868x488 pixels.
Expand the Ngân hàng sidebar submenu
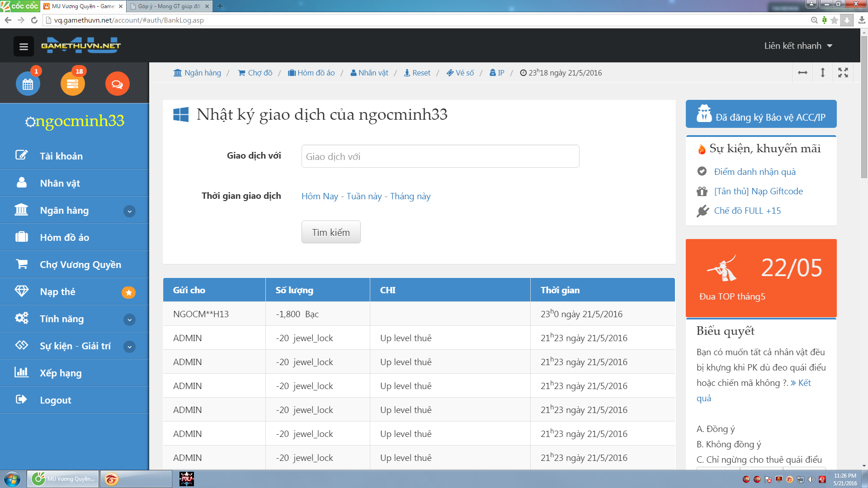pyautogui.click(x=129, y=211)
